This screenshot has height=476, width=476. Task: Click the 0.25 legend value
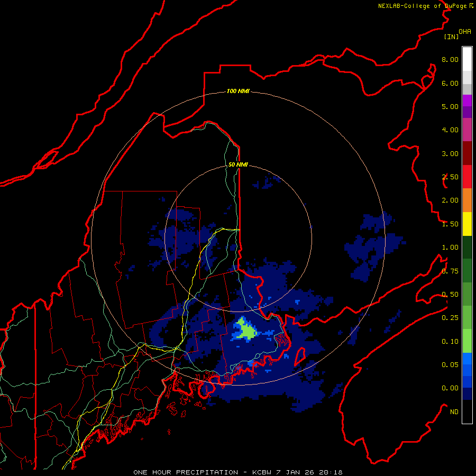coord(450,318)
